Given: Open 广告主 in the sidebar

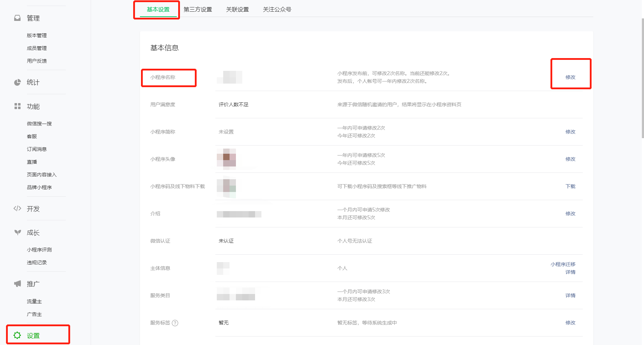Looking at the screenshot, I should pos(34,314).
